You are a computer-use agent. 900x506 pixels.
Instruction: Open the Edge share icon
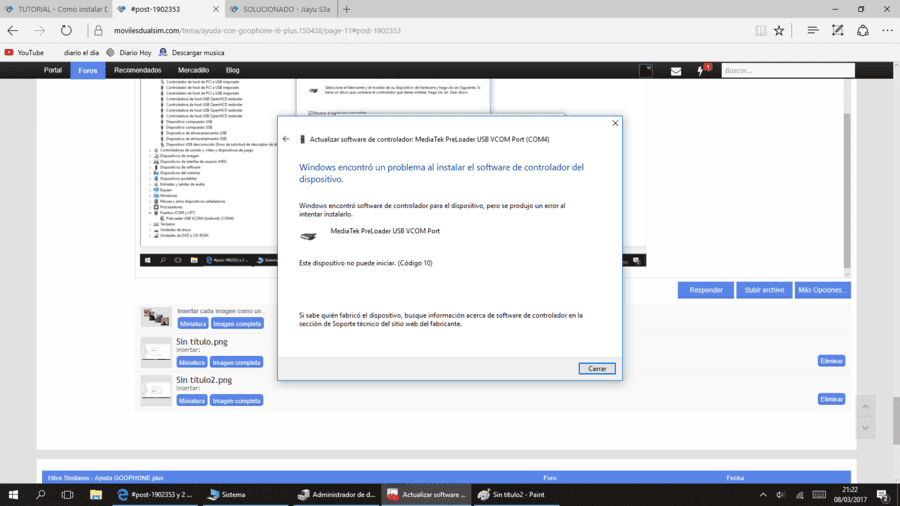pos(863,30)
